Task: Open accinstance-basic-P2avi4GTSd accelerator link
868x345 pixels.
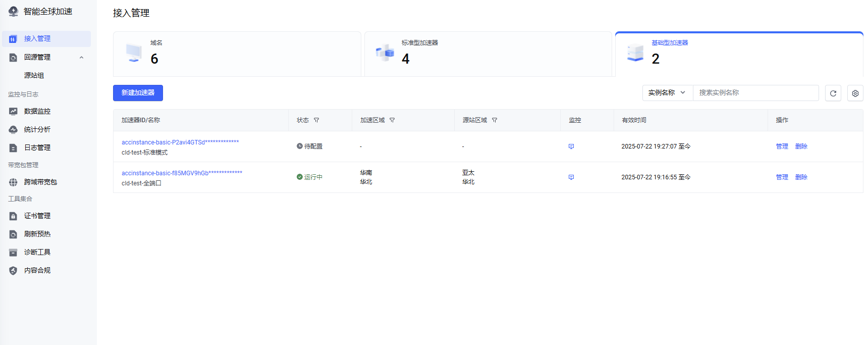Action: 180,142
